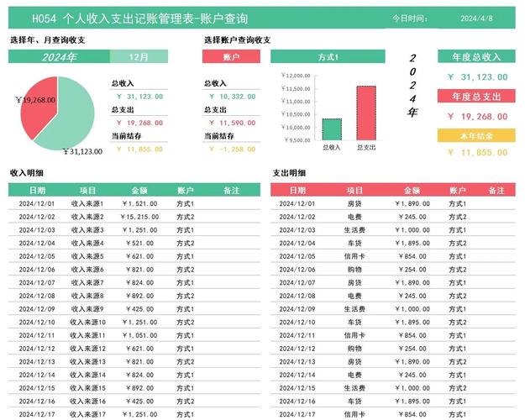The height and width of the screenshot is (420, 525).
Task: Click the expense table 项目 column header
Action: pyautogui.click(x=354, y=190)
